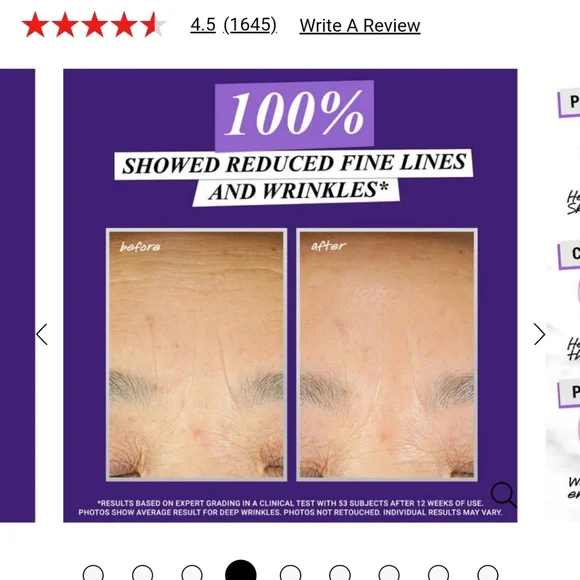
Task: Click the partially visible next slide
Action: [563, 296]
